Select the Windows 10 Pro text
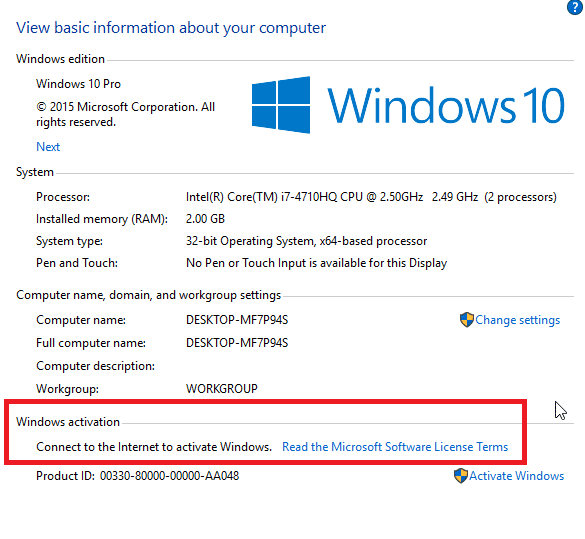The height and width of the screenshot is (539, 585). pyautogui.click(x=78, y=84)
